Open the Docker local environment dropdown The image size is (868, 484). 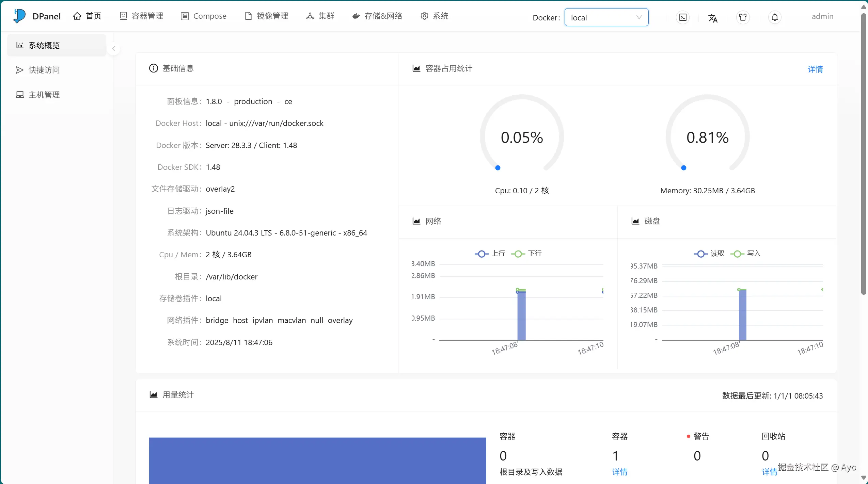606,17
